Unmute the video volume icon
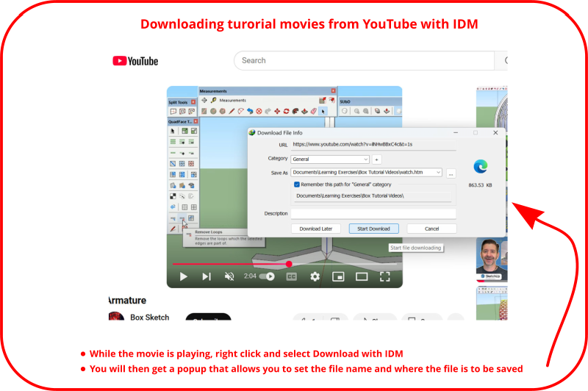This screenshot has height=391, width=588. point(229,276)
